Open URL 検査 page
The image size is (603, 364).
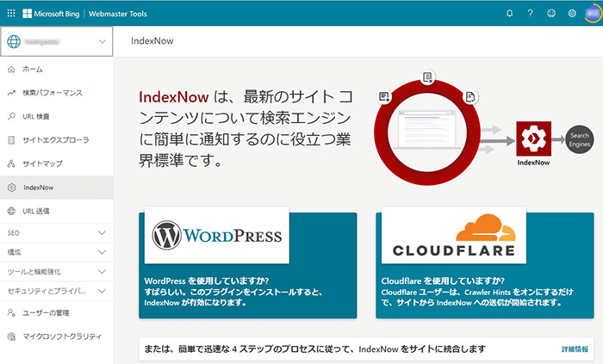coord(57,116)
